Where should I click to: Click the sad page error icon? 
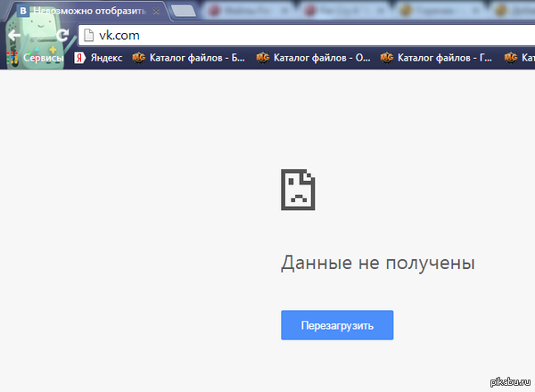pos(298,191)
